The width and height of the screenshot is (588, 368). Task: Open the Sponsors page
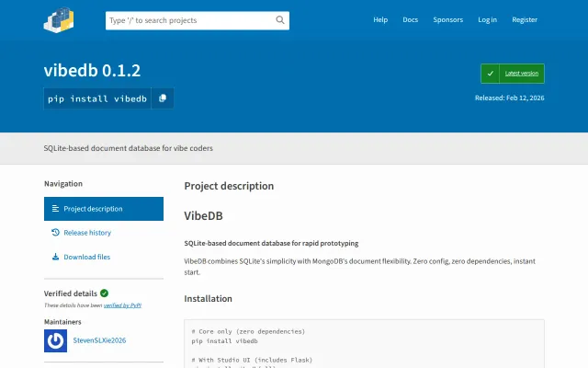447,19
